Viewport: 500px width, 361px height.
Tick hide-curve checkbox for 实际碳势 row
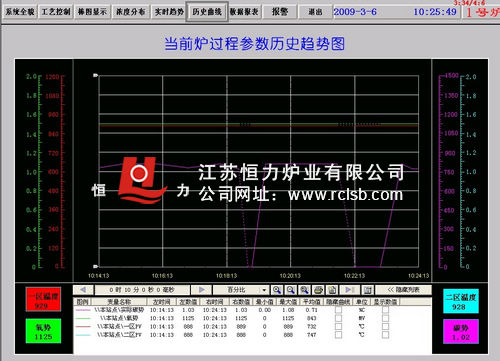pos(338,310)
